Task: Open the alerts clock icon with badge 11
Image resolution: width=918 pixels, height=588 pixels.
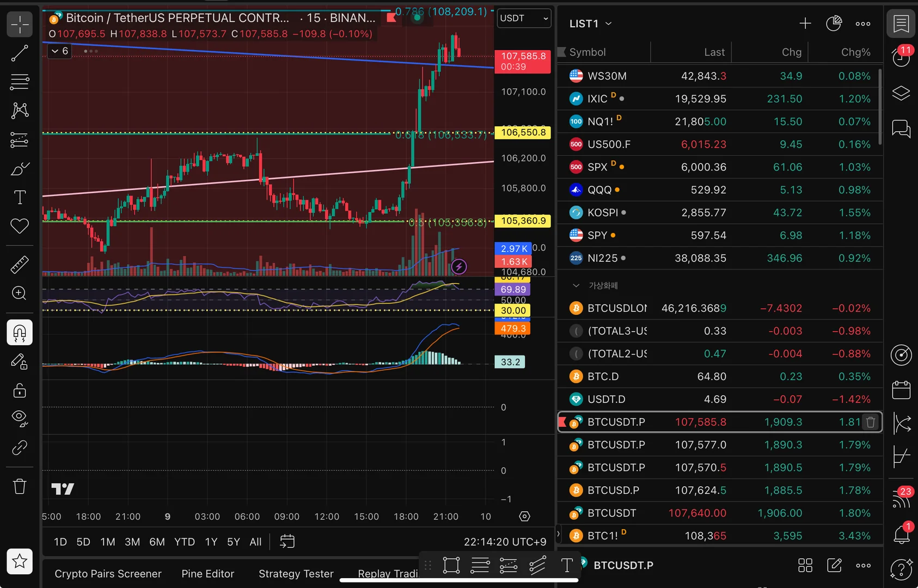Action: click(x=901, y=56)
